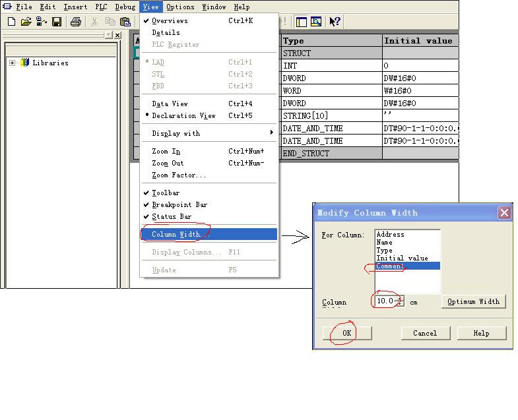The height and width of the screenshot is (420, 518).
Task: Open the Debug menu
Action: pyautogui.click(x=125, y=7)
